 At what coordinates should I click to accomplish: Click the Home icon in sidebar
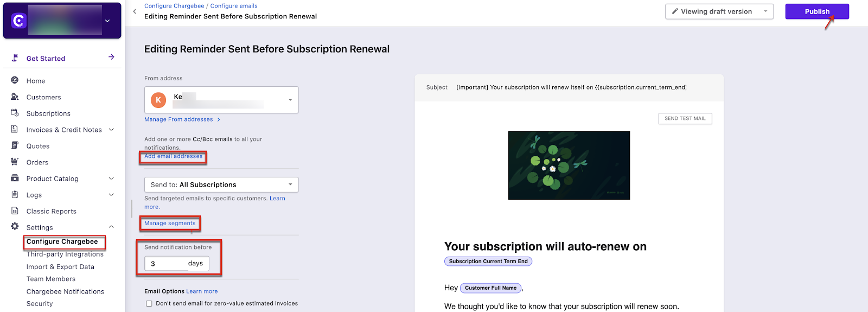point(15,80)
